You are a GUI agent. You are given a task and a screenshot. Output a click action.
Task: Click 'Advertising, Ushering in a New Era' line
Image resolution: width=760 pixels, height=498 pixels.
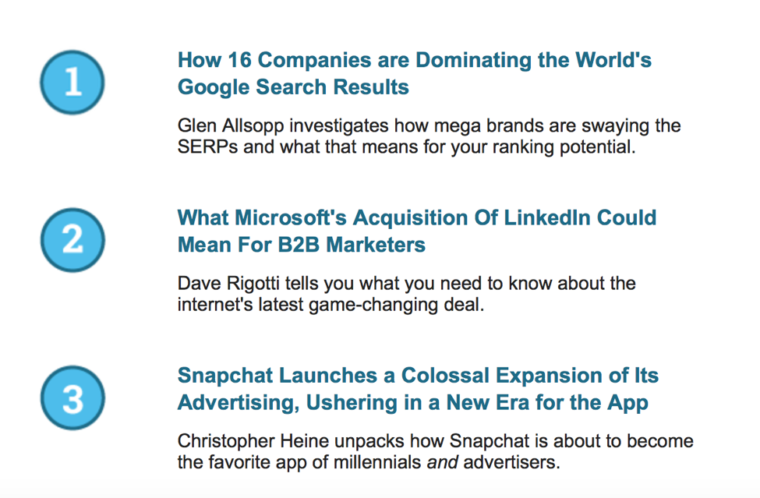point(413,403)
